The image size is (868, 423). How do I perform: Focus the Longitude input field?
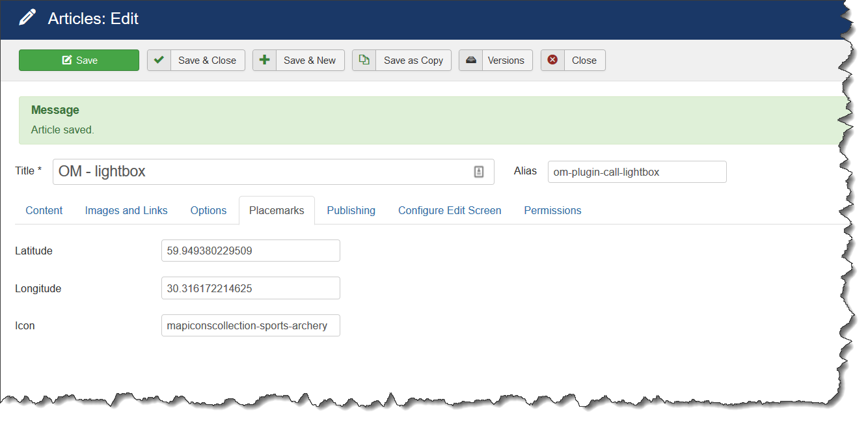pyautogui.click(x=251, y=288)
